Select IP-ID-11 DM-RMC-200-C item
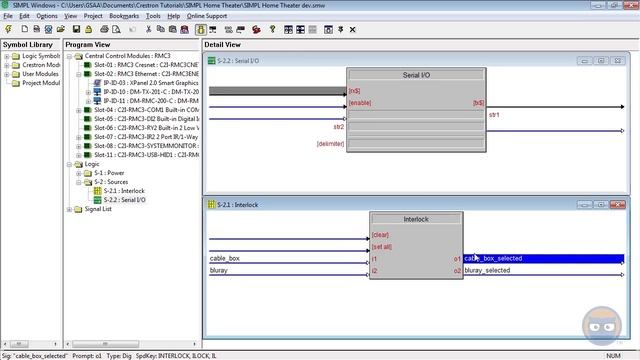The image size is (640, 360). [x=151, y=101]
